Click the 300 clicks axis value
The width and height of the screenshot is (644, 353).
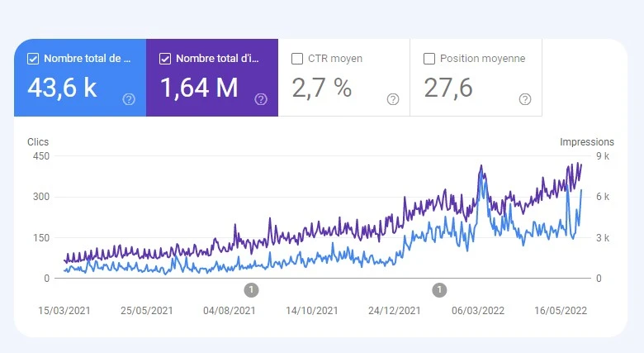tap(41, 197)
